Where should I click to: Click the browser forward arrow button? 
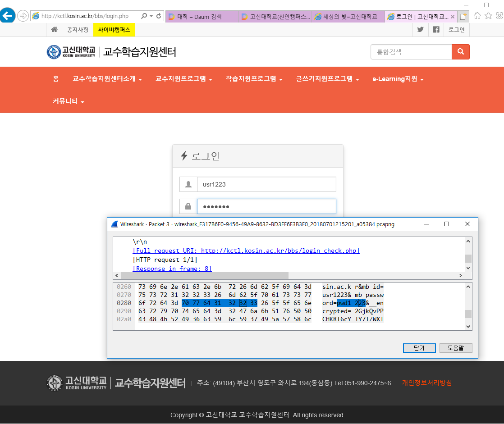23,16
